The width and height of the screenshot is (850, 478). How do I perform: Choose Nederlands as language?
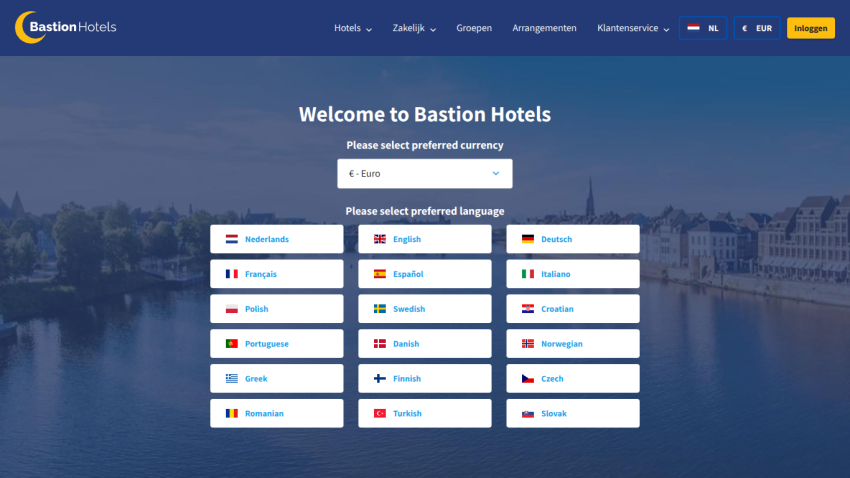[276, 239]
